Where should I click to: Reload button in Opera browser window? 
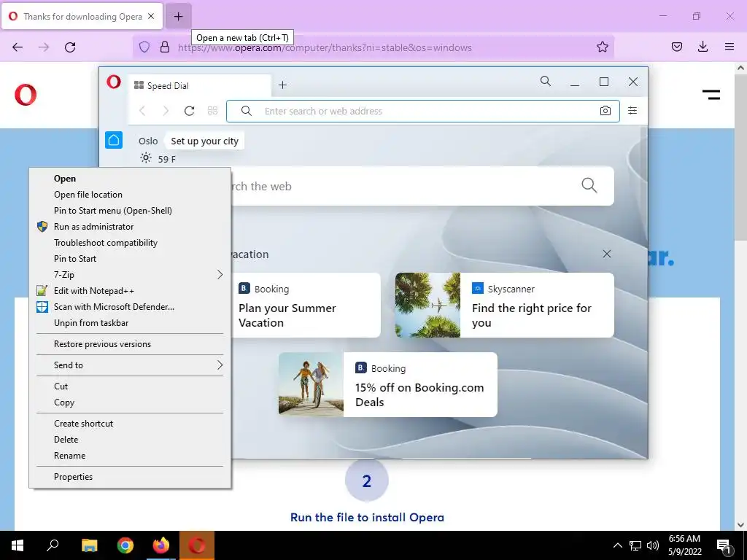tap(189, 111)
